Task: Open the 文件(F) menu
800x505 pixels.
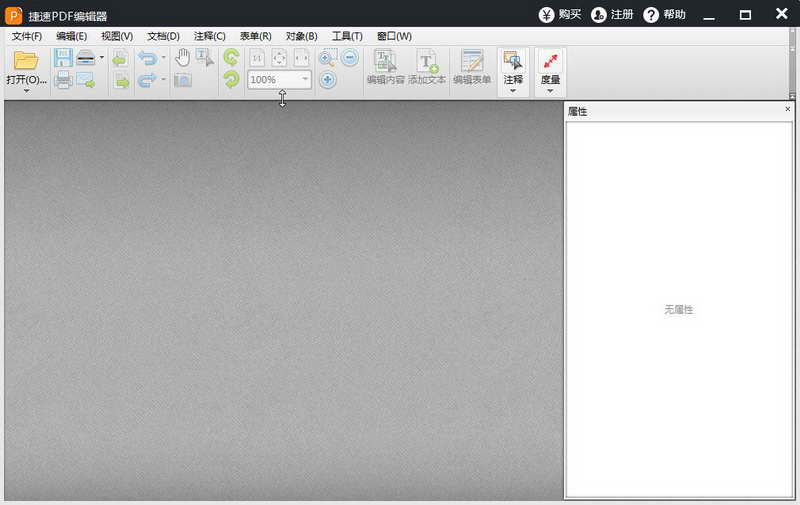Action: (27, 36)
